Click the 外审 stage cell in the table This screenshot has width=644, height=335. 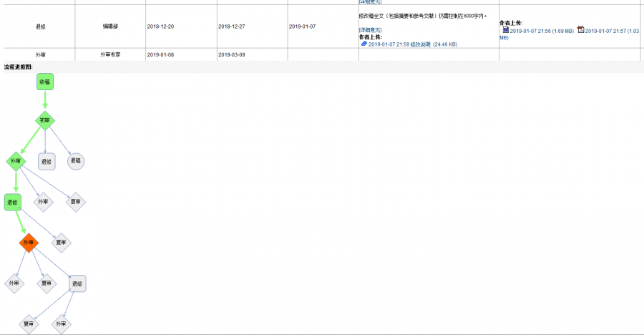point(40,54)
